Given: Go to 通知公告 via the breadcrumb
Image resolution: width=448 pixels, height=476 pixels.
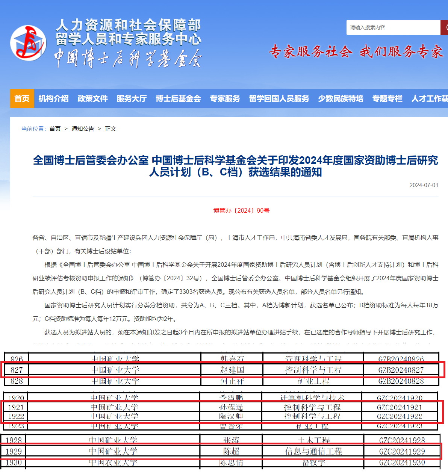Looking at the screenshot, I should [x=83, y=128].
